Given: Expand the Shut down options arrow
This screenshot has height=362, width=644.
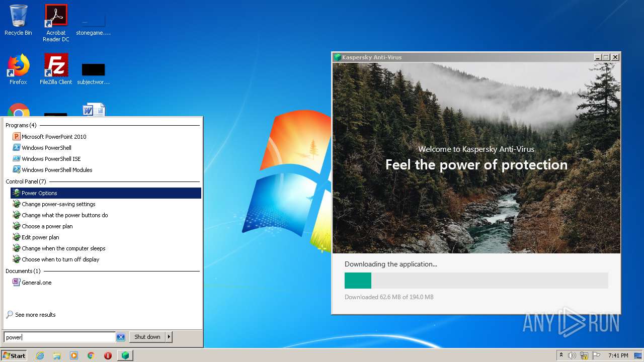Looking at the screenshot, I should pyautogui.click(x=169, y=337).
